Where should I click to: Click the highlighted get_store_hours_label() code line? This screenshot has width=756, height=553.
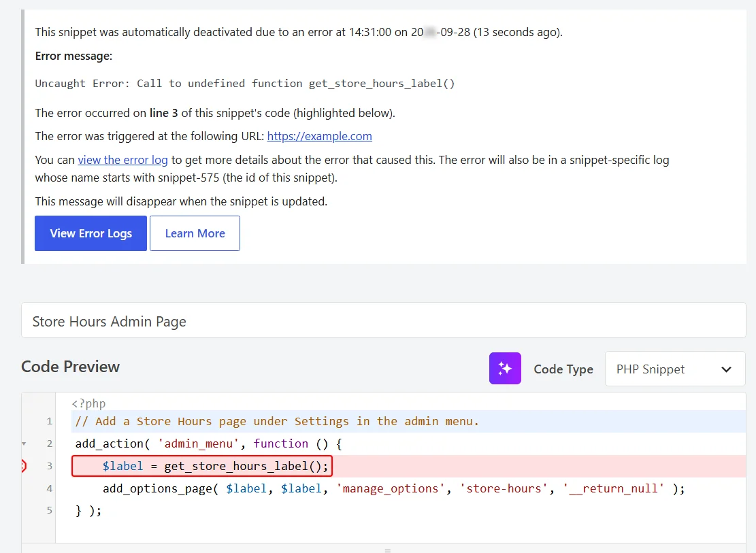pyautogui.click(x=202, y=466)
